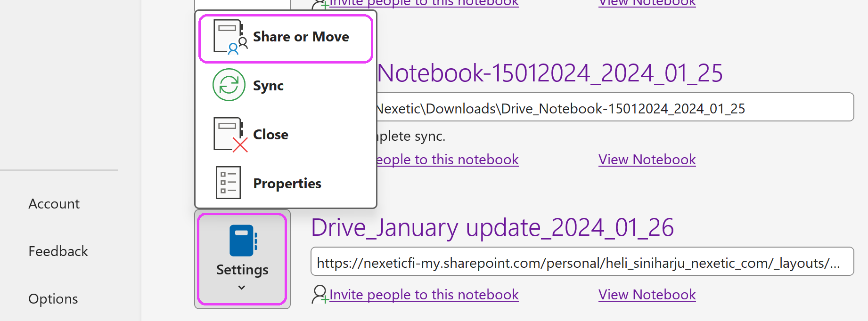Open the Settings dropdown button

(x=242, y=259)
